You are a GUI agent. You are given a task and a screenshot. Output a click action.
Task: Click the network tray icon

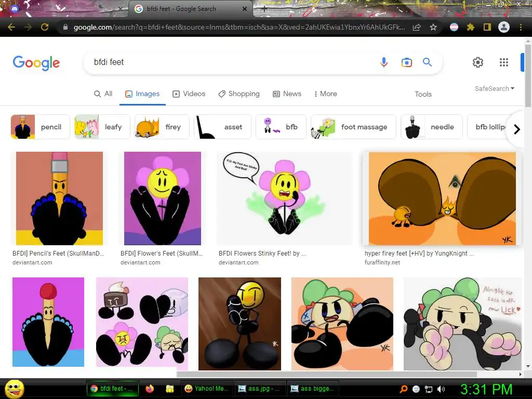(x=429, y=389)
